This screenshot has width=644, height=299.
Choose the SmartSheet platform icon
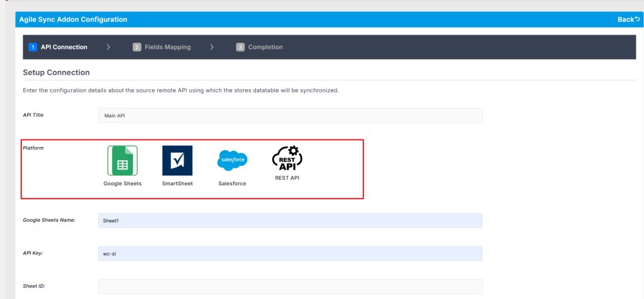tap(177, 160)
